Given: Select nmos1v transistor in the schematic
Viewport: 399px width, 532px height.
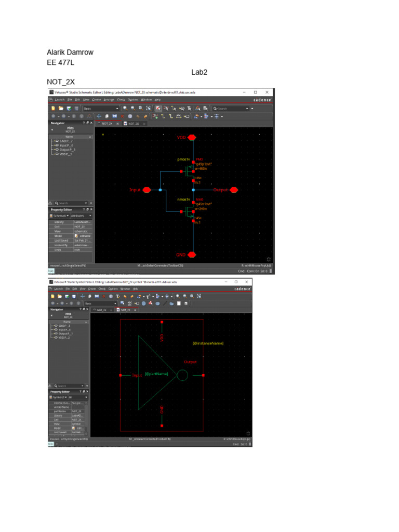Looking at the screenshot, I should [189, 211].
